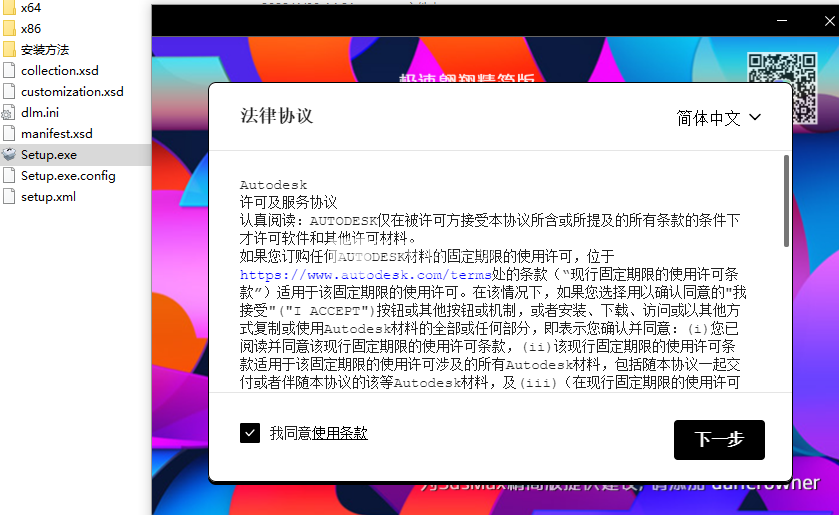
Task: Open the 简体中文 language dropdown
Action: pyautogui.click(x=719, y=118)
